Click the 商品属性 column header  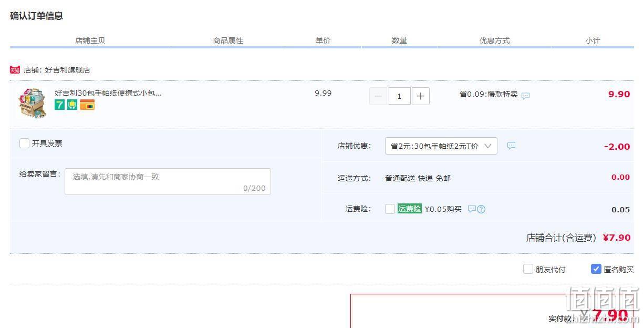228,40
